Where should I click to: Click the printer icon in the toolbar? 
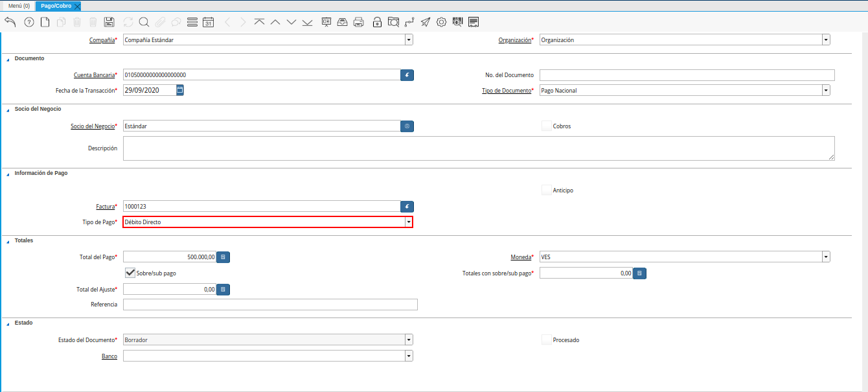[358, 22]
